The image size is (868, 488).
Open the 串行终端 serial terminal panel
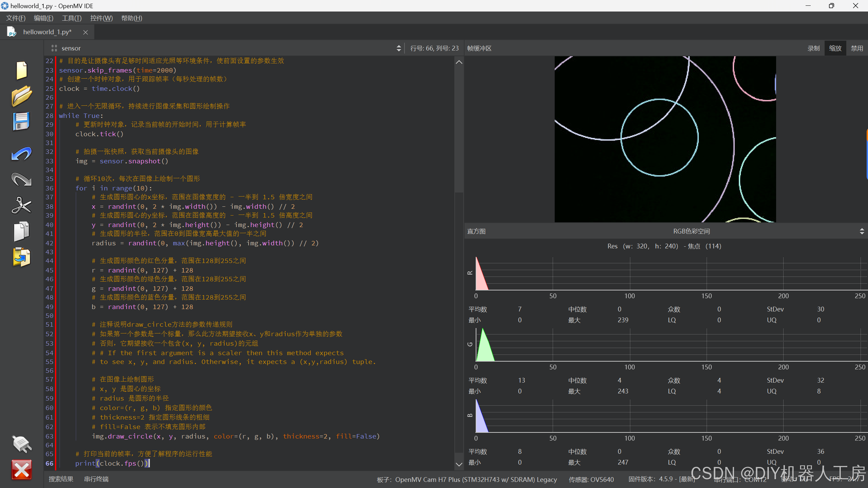pos(96,479)
